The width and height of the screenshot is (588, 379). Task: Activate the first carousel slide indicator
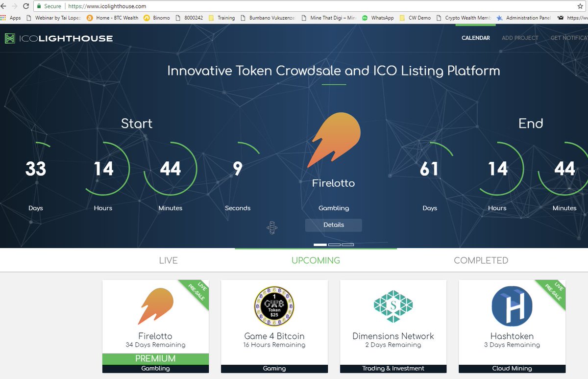point(320,244)
